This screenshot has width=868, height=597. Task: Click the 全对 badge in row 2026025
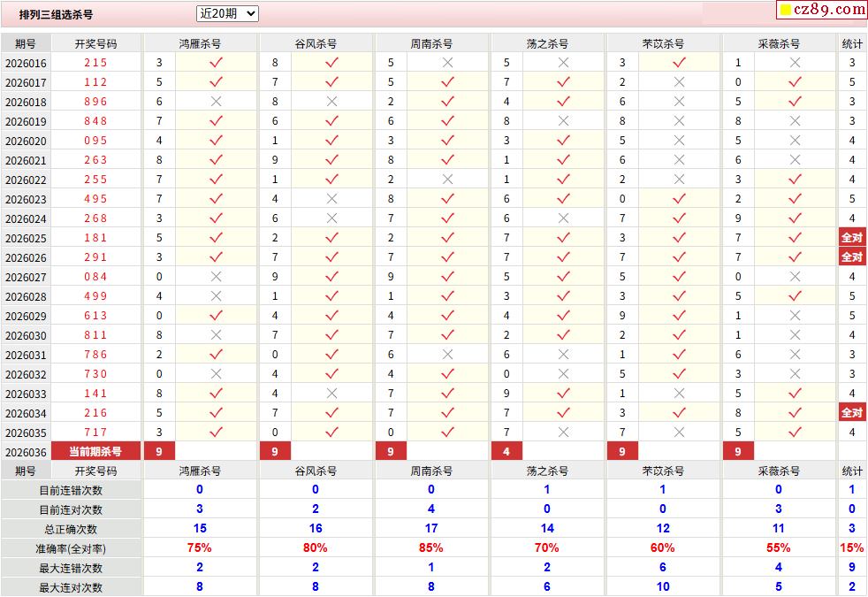pyautogui.click(x=851, y=238)
